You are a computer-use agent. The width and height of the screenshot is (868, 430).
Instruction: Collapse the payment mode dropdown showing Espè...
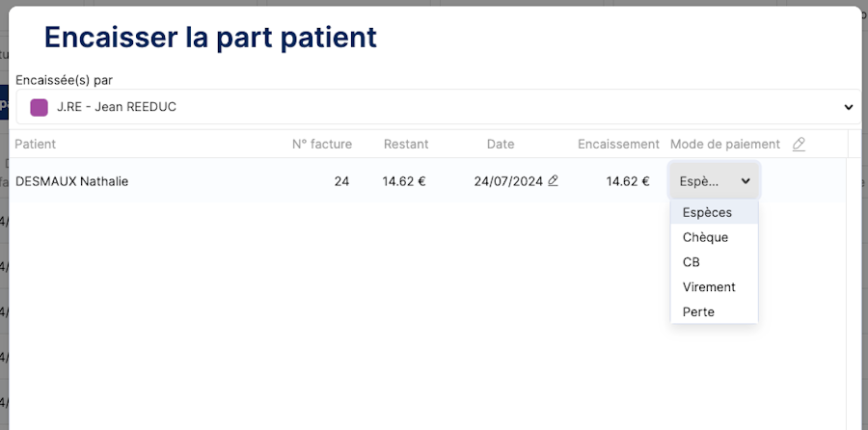714,181
